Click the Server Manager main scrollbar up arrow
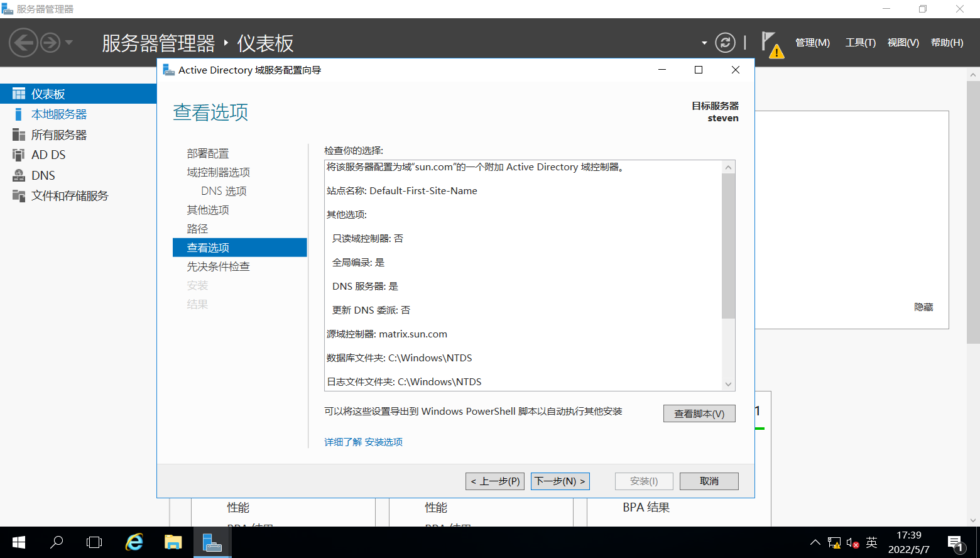This screenshot has width=980, height=558. pos(974,75)
